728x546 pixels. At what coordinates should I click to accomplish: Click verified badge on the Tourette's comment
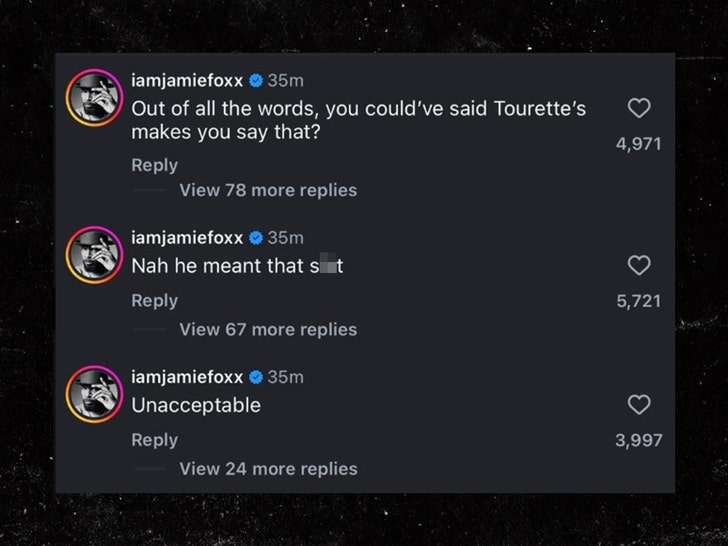256,80
